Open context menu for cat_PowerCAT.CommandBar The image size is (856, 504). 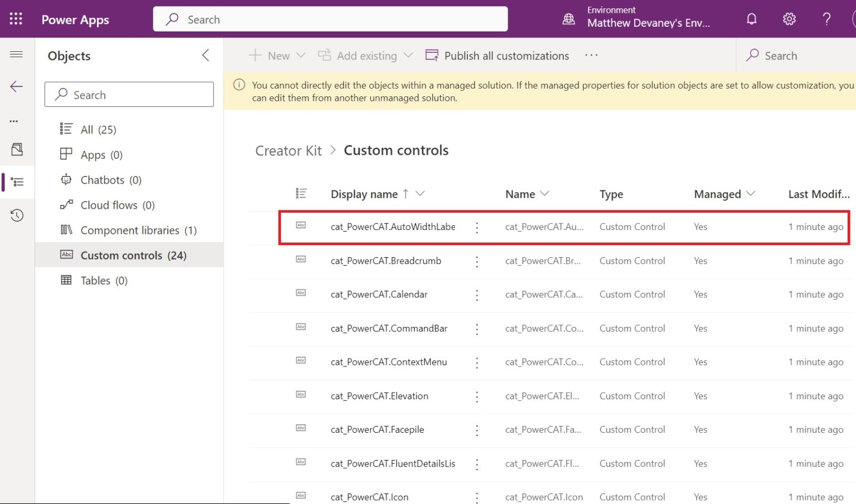[477, 329]
